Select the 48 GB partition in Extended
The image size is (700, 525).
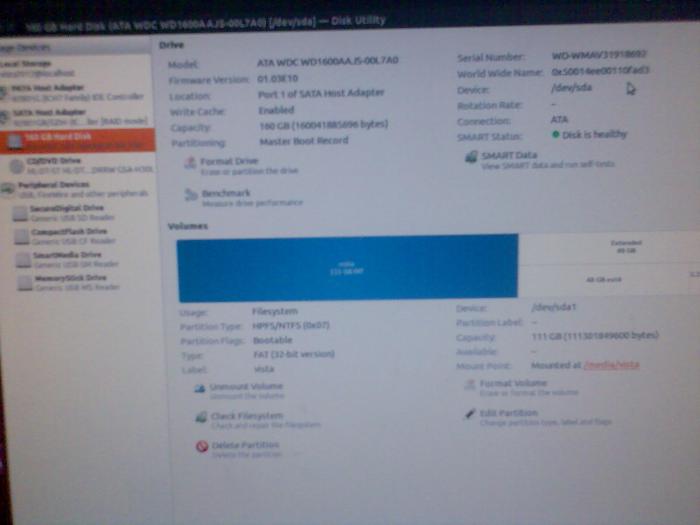point(604,279)
